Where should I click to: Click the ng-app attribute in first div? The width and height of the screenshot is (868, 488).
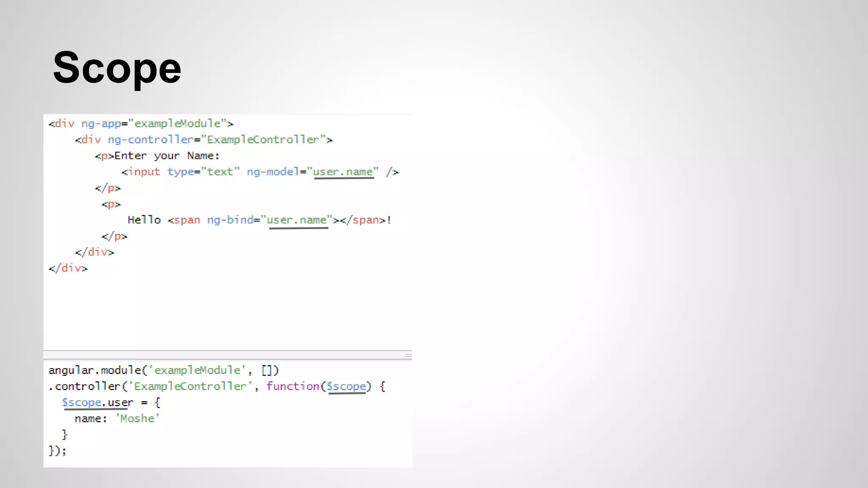pos(101,124)
